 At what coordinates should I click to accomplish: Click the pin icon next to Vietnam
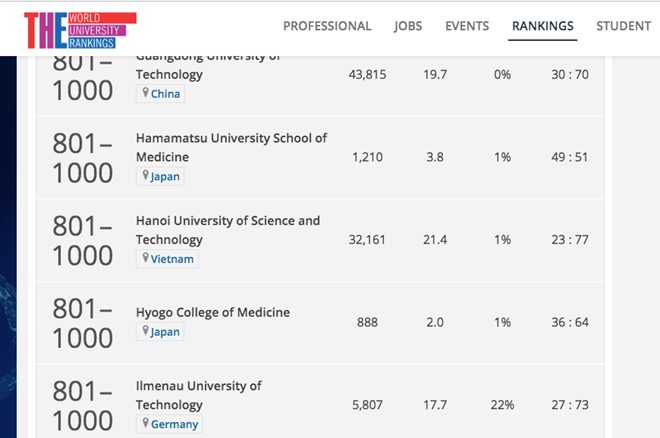pos(146,259)
